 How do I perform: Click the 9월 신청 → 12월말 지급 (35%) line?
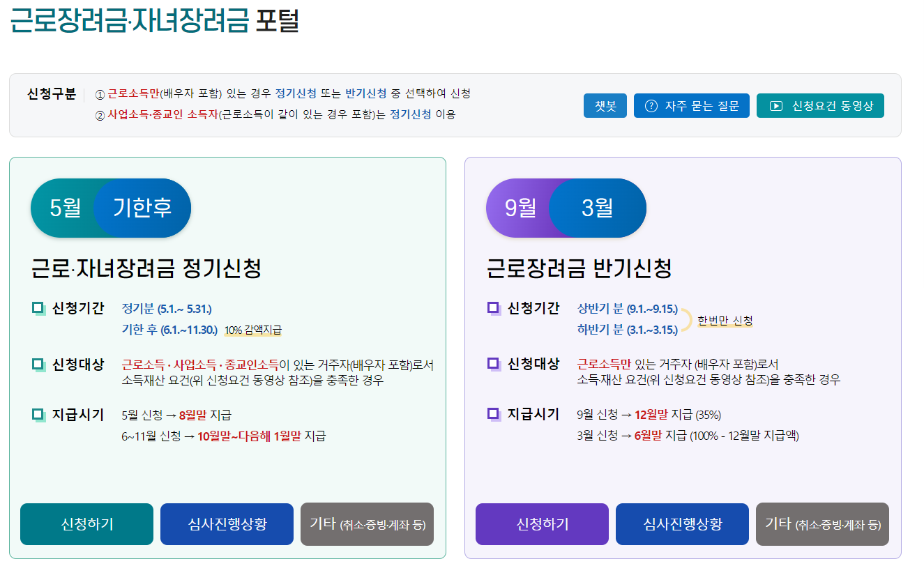(649, 415)
